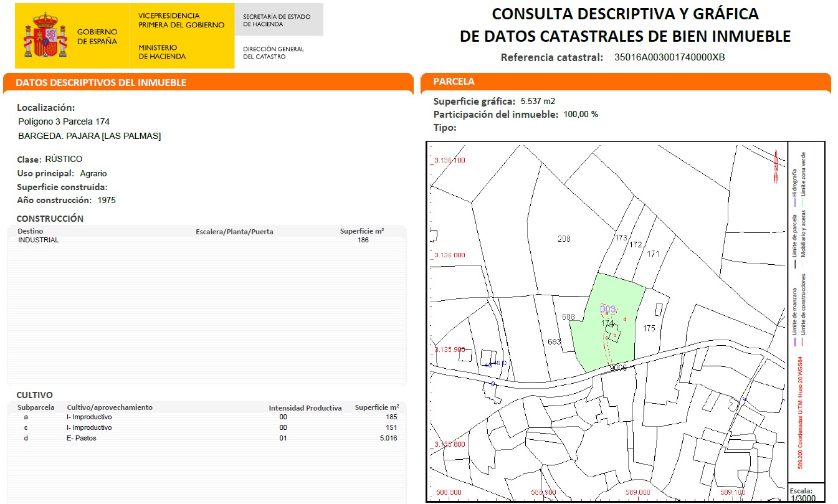Screen dimensions: 838x504
Task: Click the purple 003 marker on green parcel
Action: pyautogui.click(x=607, y=309)
